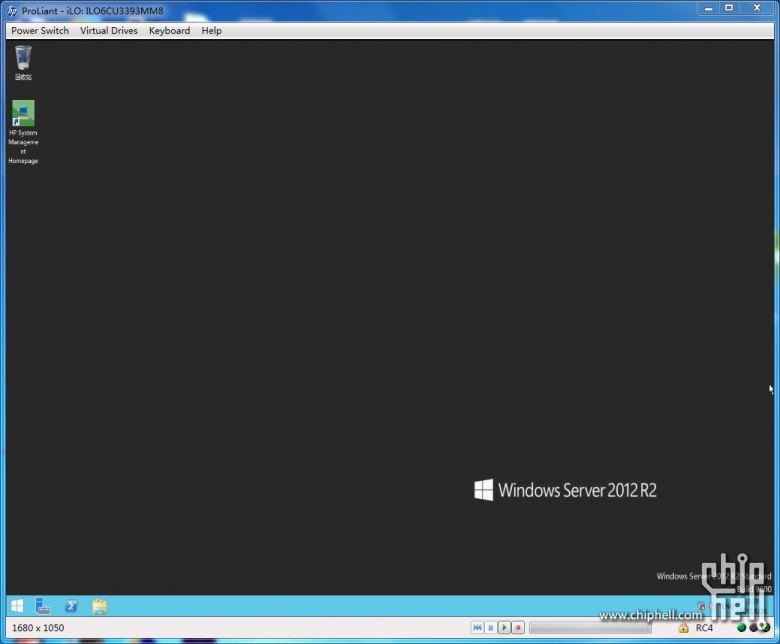Click the green status indicator light
Viewport: 780px width, 644px height.
click(741, 628)
